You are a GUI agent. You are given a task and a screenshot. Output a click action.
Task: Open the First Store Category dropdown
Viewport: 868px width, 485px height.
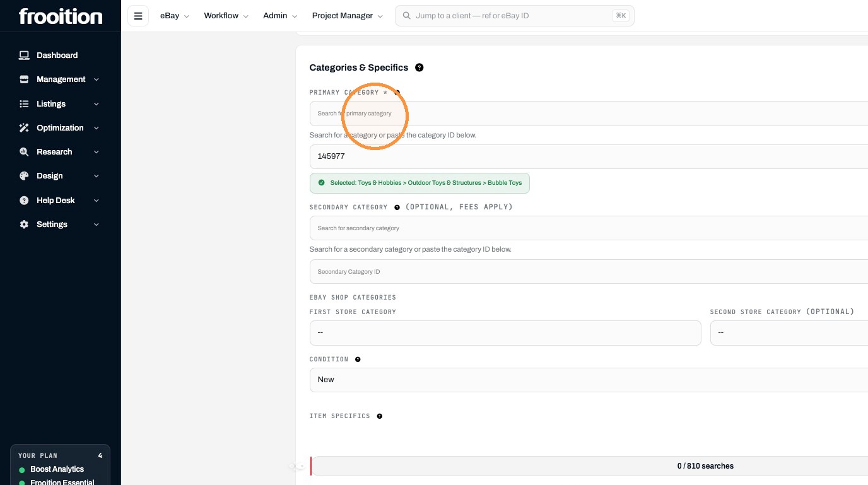[x=505, y=333]
